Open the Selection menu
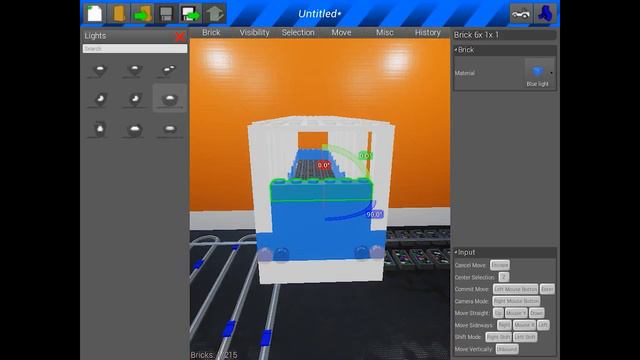Screen dimensions: 640x360 (298, 32)
